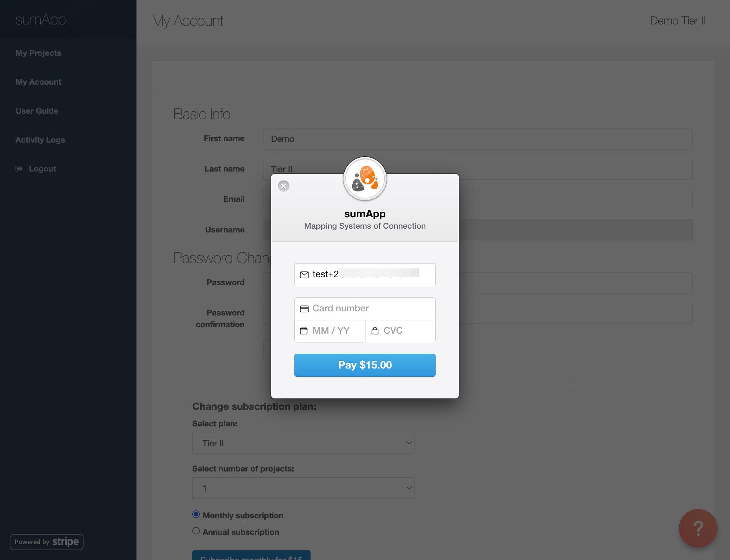The image size is (730, 560).
Task: Open My Projects in the sidebar
Action: click(x=38, y=53)
